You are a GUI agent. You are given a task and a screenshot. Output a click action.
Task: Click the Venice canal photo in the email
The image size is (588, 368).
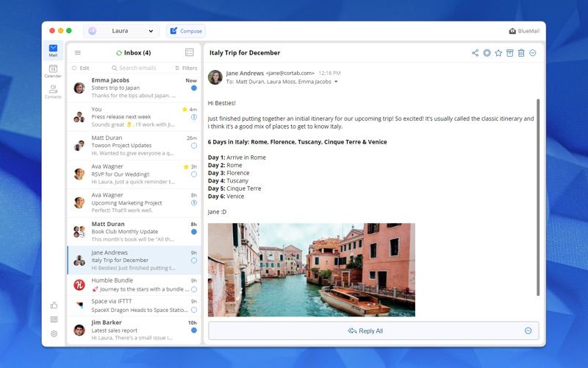tap(312, 270)
